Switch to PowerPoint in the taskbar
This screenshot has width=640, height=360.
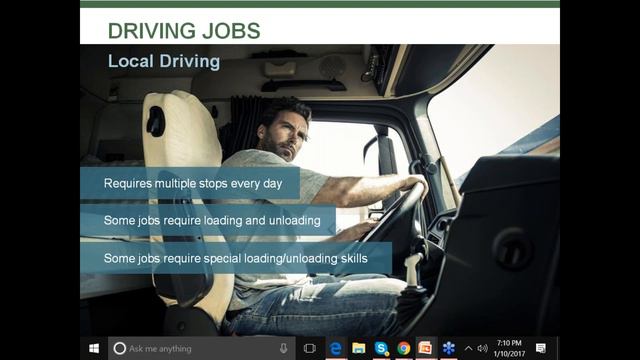425,348
